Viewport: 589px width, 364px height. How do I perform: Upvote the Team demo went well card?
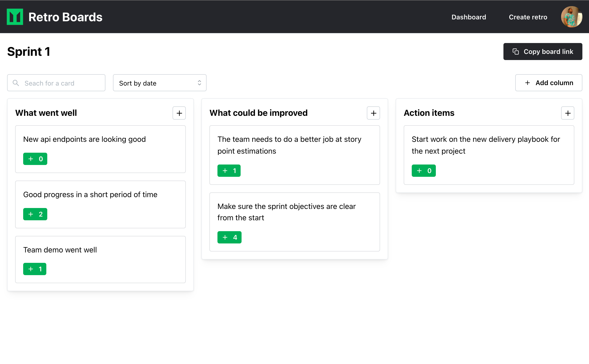tap(35, 269)
